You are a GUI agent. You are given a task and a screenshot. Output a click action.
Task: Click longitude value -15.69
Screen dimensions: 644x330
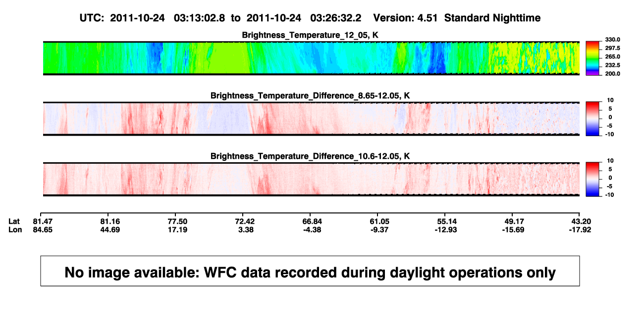pos(513,230)
